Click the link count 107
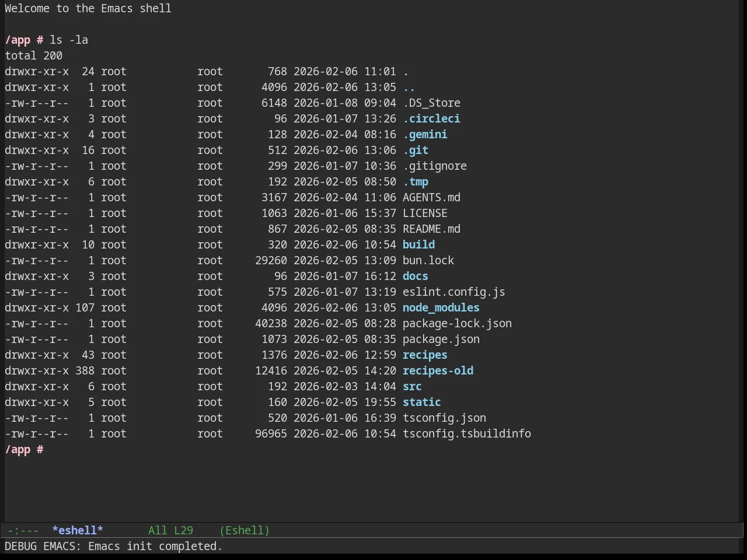 85,307
